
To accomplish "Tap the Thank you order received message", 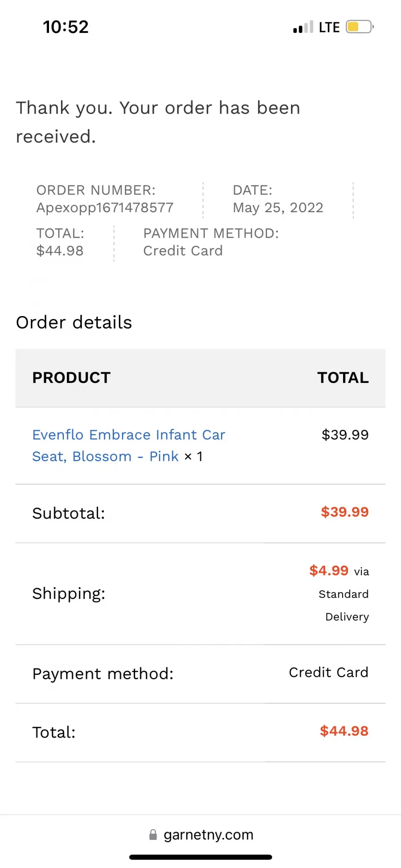I will [x=158, y=122].
